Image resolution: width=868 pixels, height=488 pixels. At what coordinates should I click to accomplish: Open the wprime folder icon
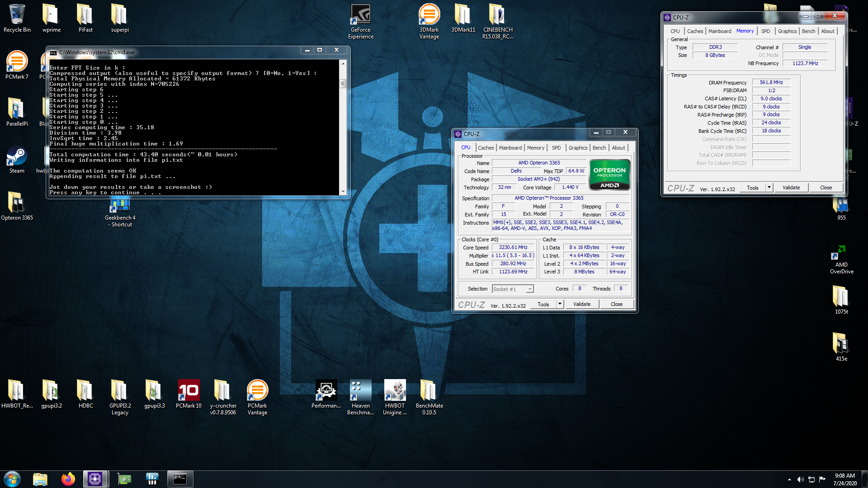point(51,18)
